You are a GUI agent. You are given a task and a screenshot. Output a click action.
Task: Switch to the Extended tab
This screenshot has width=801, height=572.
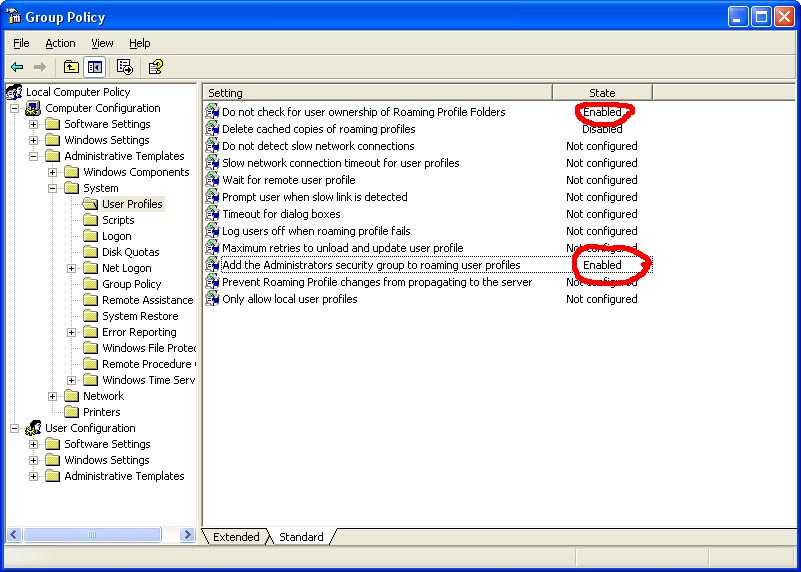(236, 537)
